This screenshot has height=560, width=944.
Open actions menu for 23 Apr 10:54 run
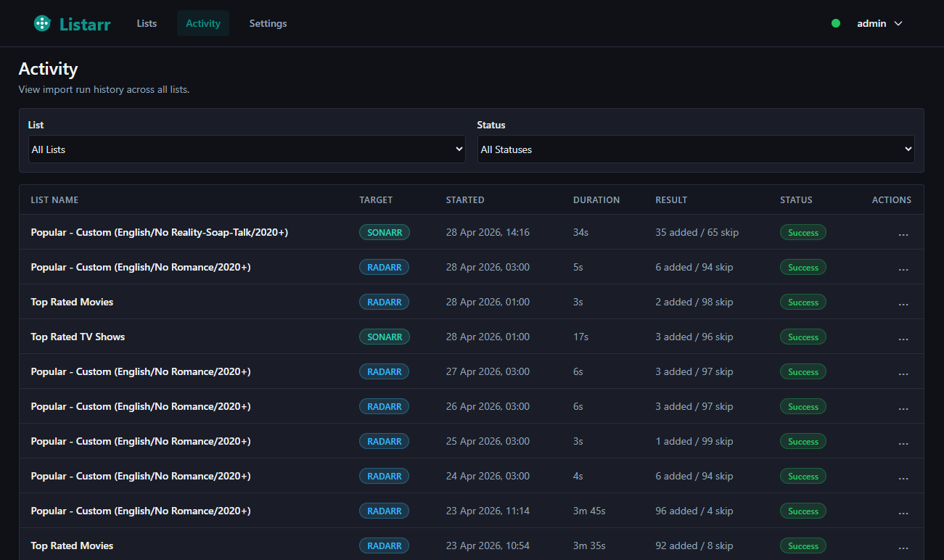coord(903,547)
